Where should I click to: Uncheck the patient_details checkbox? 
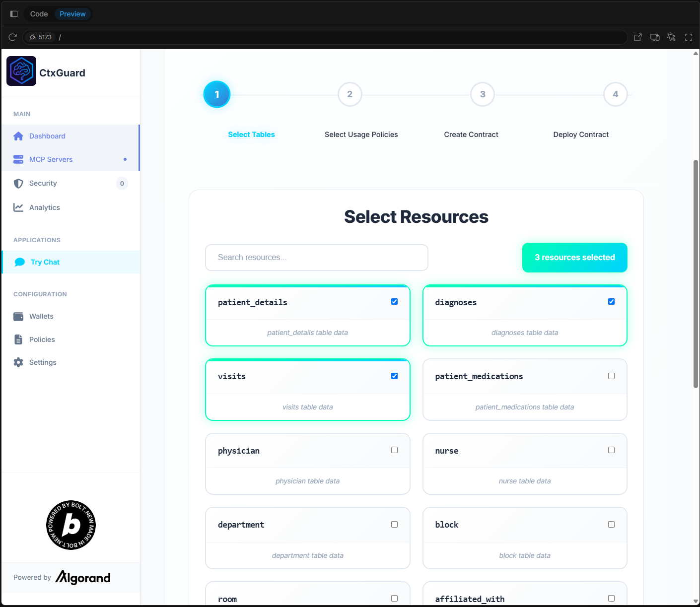tap(394, 302)
